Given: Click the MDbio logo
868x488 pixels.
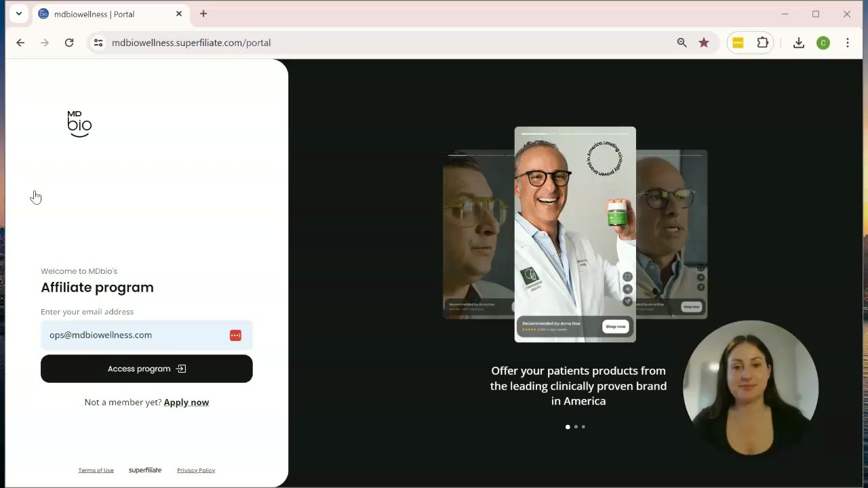Looking at the screenshot, I should [79, 124].
